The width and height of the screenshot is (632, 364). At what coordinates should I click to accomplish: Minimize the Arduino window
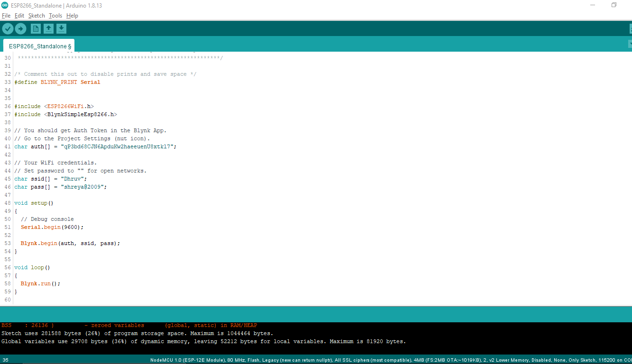coord(593,5)
